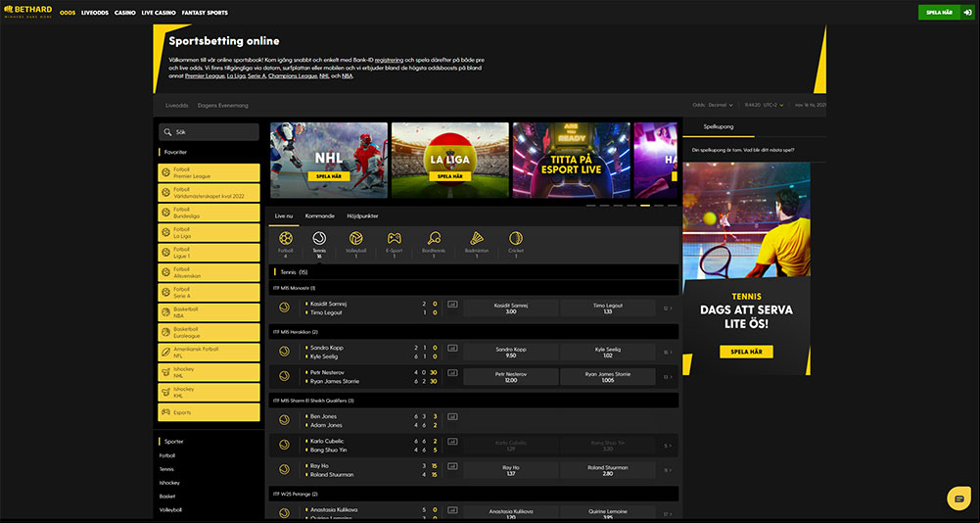Select the active yellow carousel indicator

click(645, 206)
